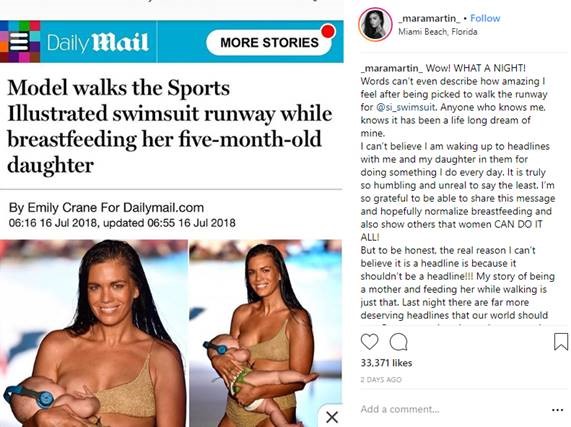Image resolution: width=571 pixels, height=427 pixels.
Task: Open the @si_swimsuit mention in the caption
Action: point(405,107)
